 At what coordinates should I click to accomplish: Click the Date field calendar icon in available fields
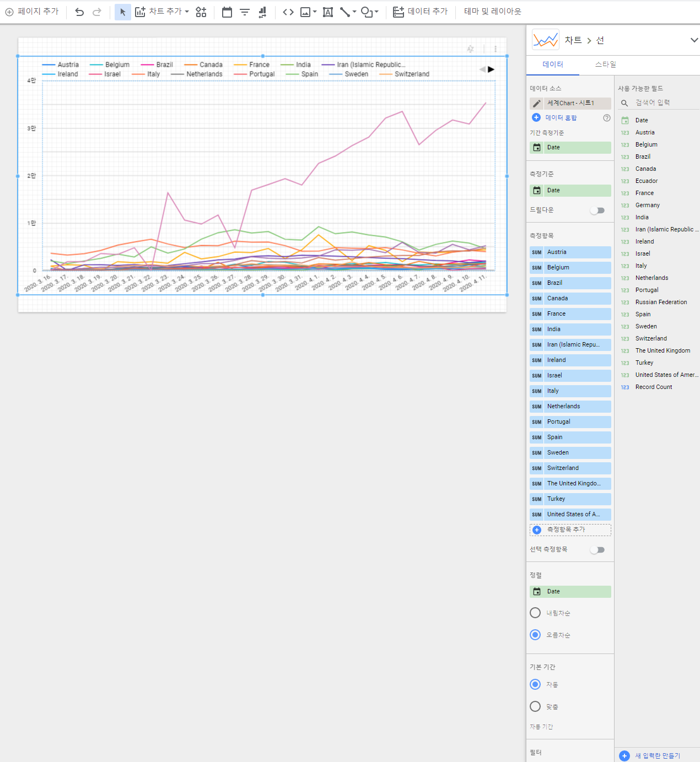click(x=625, y=120)
